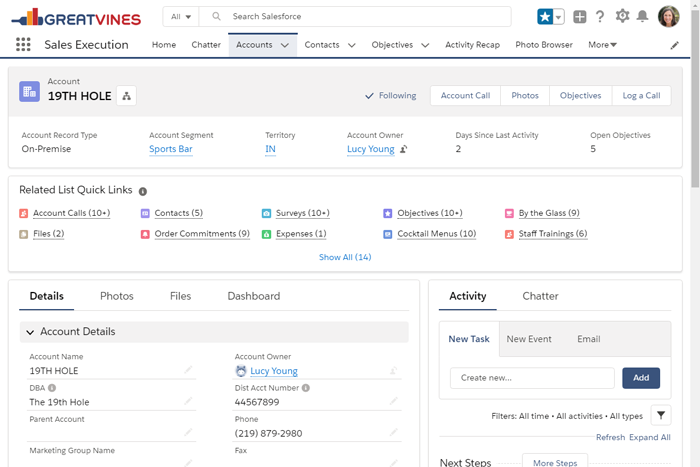Viewport: 700px width, 467px height.
Task: Click the account hierarchy icon
Action: click(126, 96)
